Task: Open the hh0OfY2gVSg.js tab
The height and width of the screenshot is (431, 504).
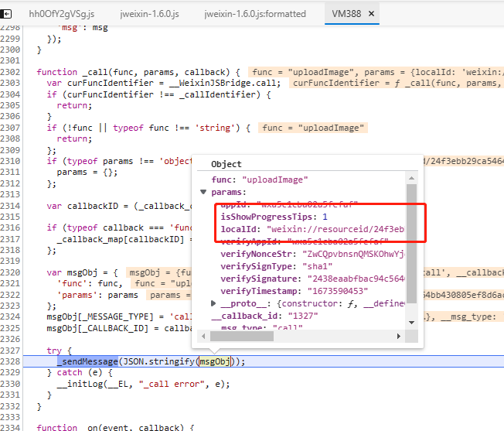Action: (61, 14)
